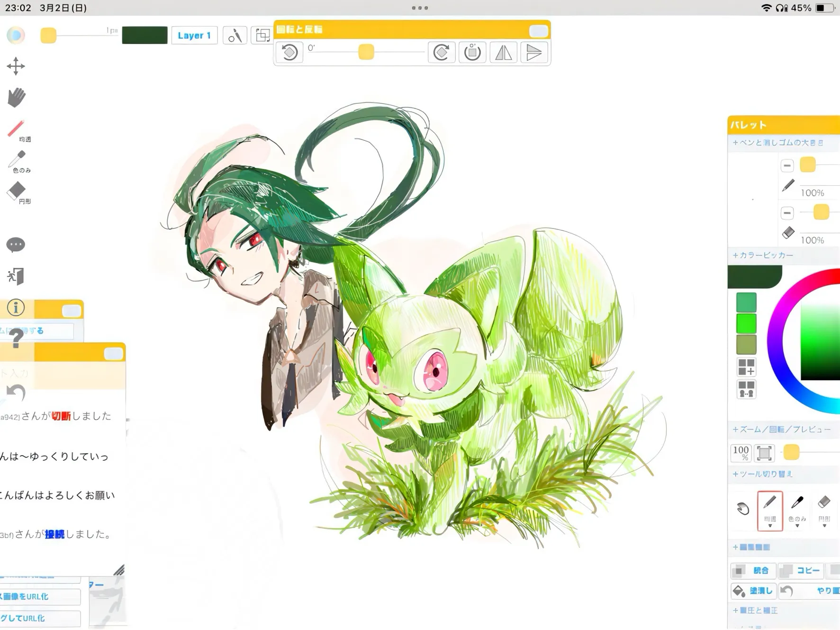The width and height of the screenshot is (840, 630).
Task: Toggle the 回転と反転 panel collapse button
Action: point(538,31)
